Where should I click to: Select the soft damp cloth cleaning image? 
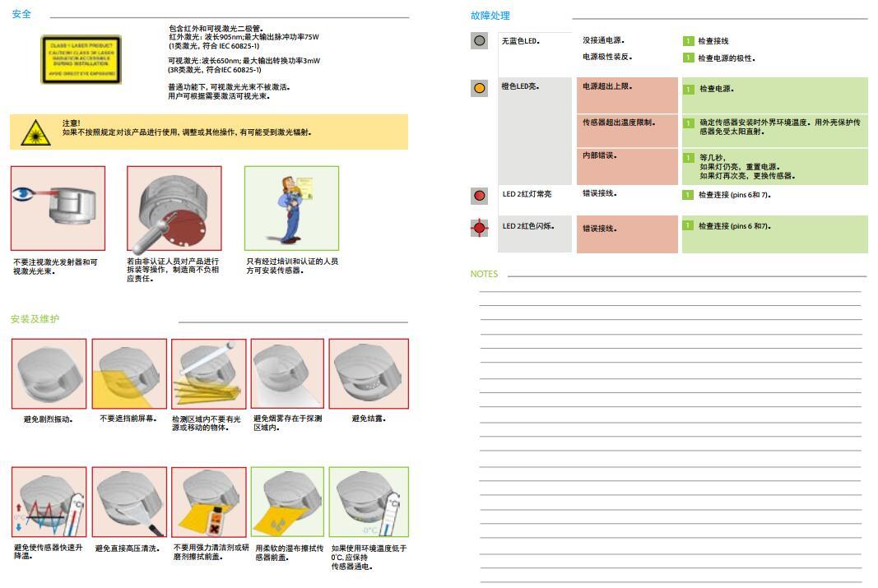point(287,502)
